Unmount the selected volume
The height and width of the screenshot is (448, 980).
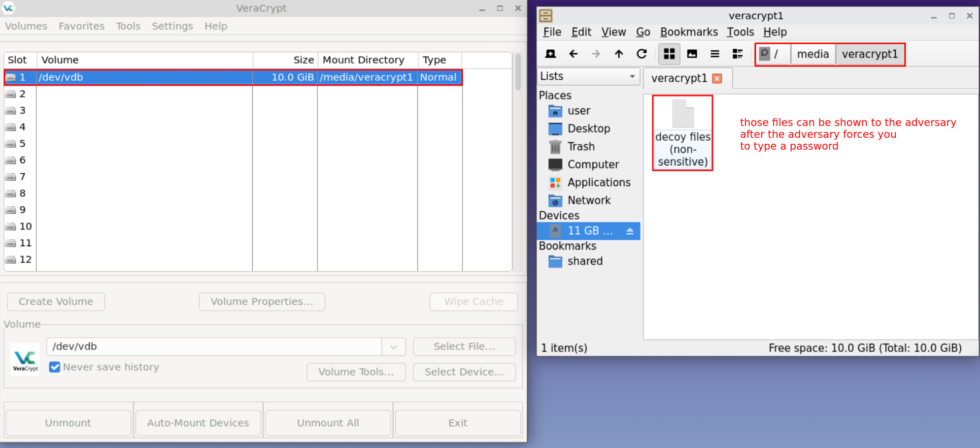pyautogui.click(x=68, y=423)
